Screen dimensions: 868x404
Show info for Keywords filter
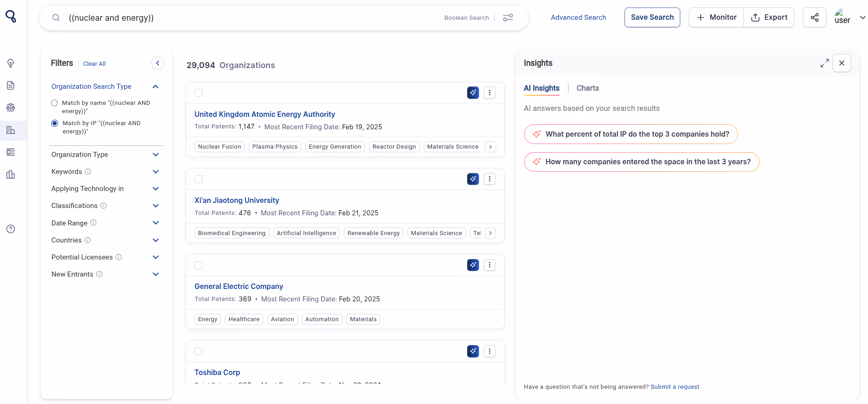[88, 172]
